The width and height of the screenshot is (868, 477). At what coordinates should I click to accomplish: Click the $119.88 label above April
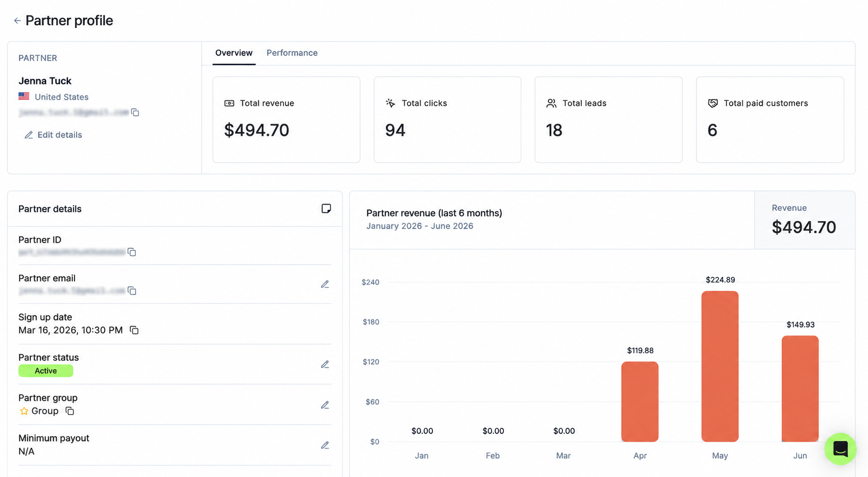pos(640,350)
